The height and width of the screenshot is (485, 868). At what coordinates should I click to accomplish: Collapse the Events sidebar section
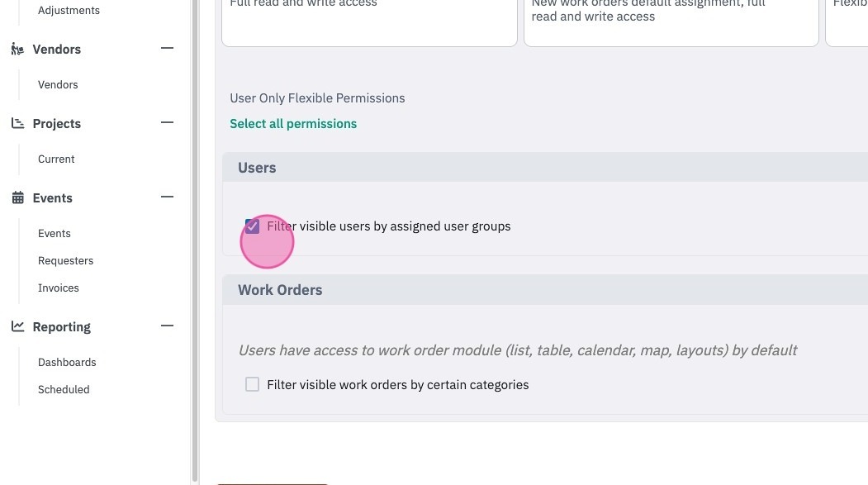[x=167, y=197]
